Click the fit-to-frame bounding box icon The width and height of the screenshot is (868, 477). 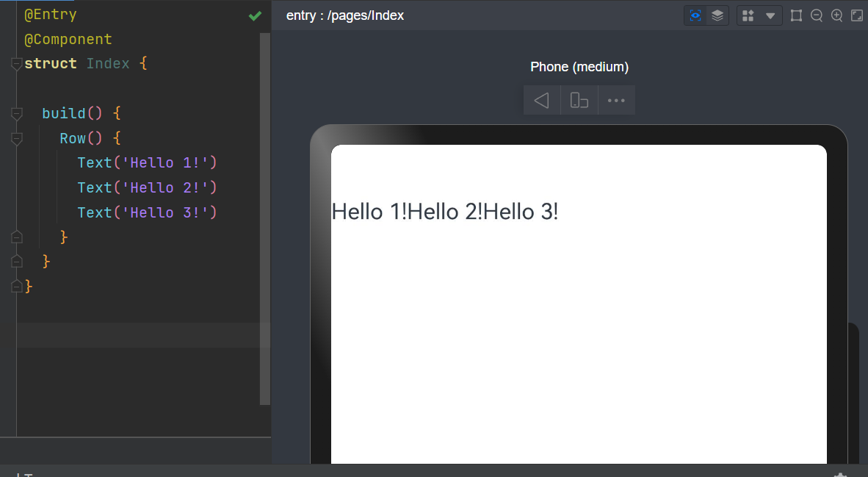(x=796, y=15)
